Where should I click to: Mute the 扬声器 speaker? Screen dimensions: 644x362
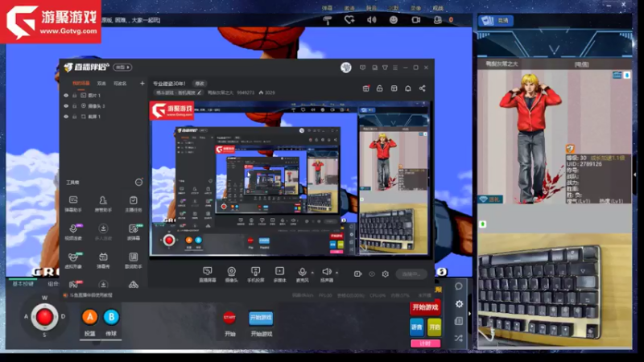click(x=327, y=274)
